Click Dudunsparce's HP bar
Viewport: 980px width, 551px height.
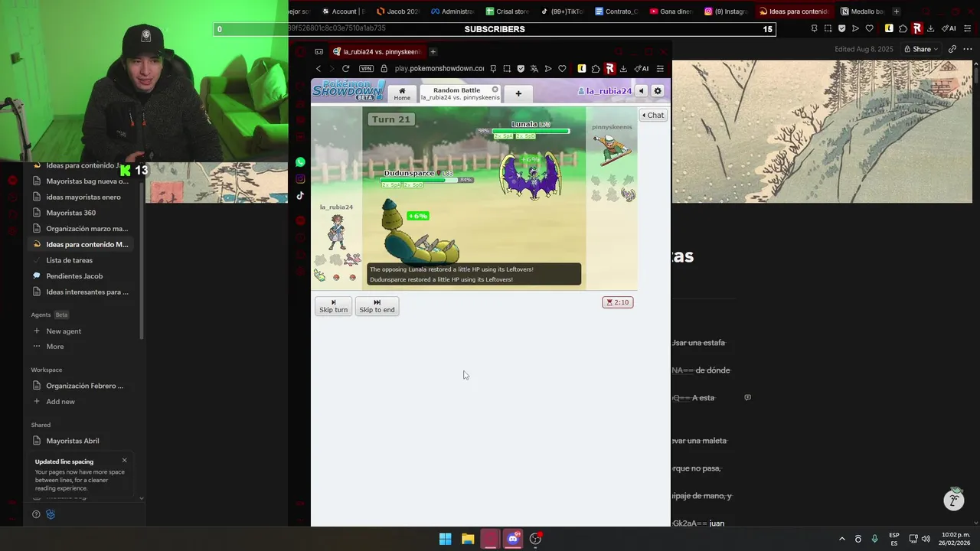(419, 180)
